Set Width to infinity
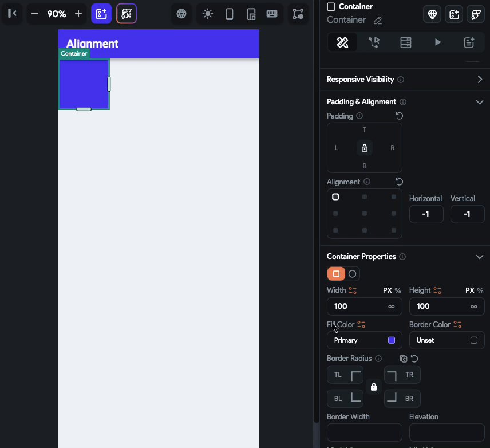The height and width of the screenshot is (448, 490). coord(391,306)
